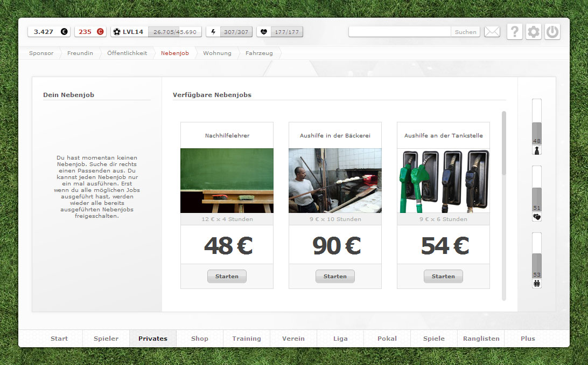Click the experience progress bar 26.705/45.690
Image resolution: width=588 pixels, height=365 pixels.
175,32
